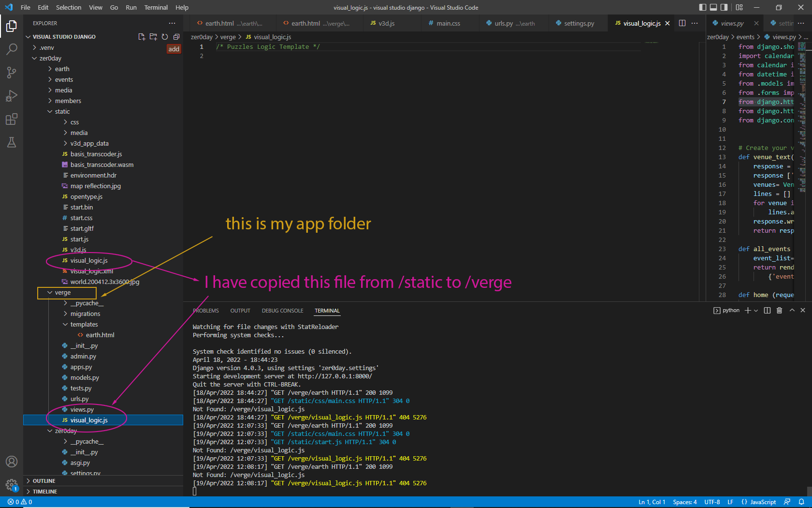Viewport: 812px width, 508px height.
Task: Toggle secondary side bar layout
Action: pyautogui.click(x=724, y=7)
